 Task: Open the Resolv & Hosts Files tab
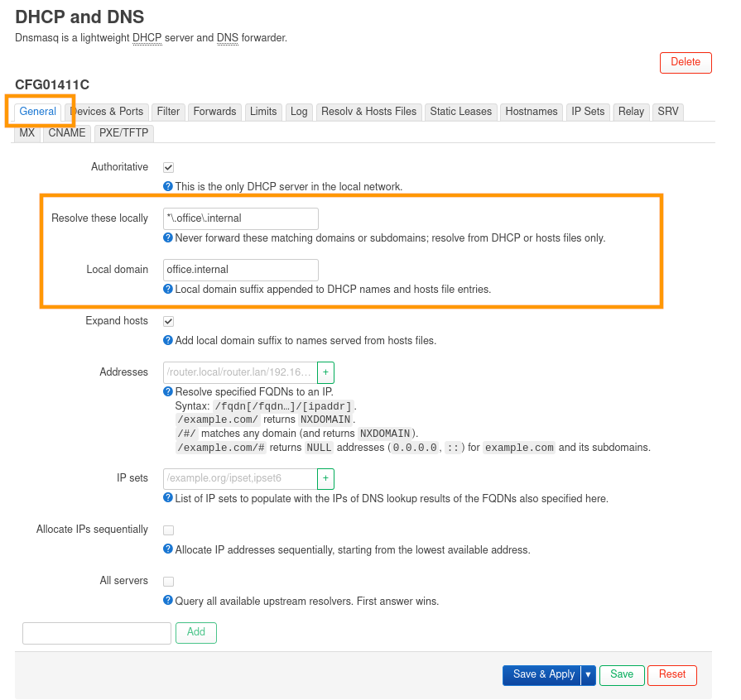(368, 112)
